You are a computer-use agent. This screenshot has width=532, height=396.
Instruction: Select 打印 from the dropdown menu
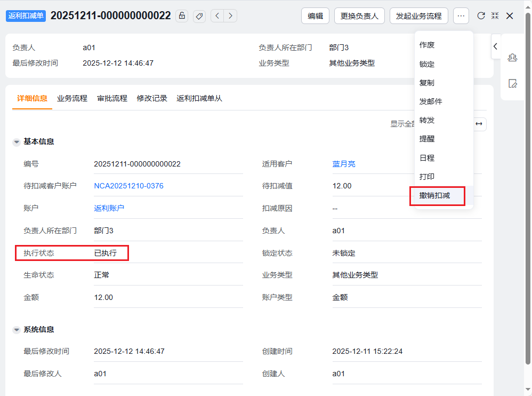click(444, 177)
